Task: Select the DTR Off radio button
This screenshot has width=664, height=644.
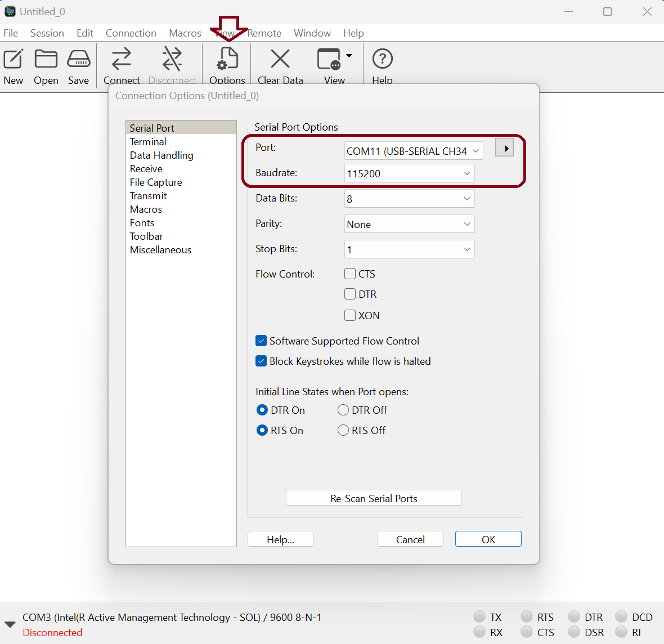Action: pos(343,410)
